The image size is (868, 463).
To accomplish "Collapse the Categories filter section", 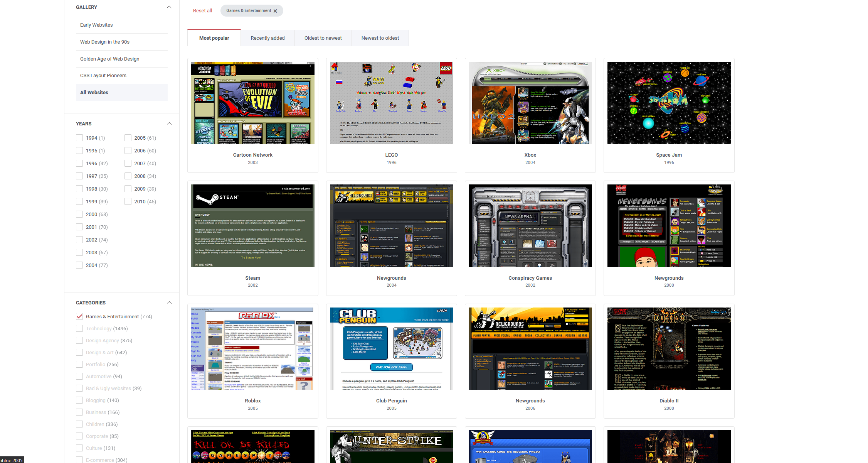I will 169,303.
